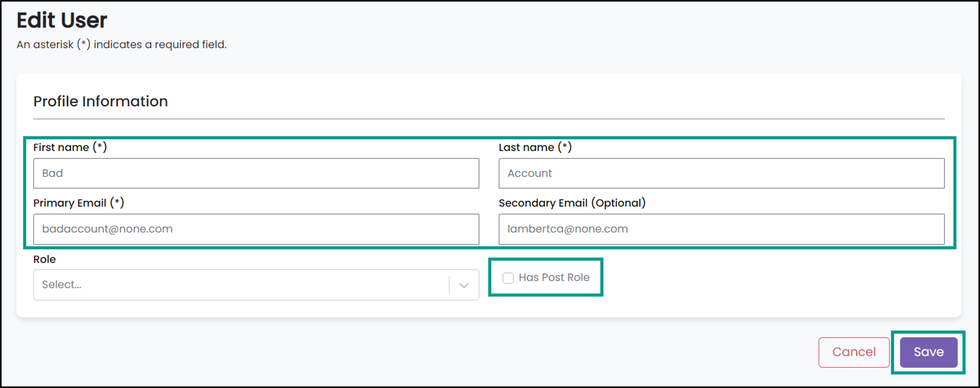Click the Edit User heading

62,20
